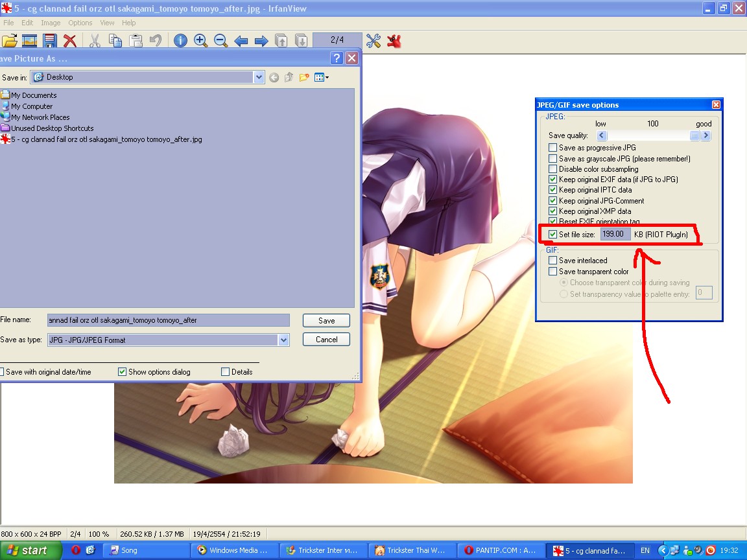This screenshot has height=560, width=747.
Task: Click the help question mark in Save dialog
Action: 337,58
